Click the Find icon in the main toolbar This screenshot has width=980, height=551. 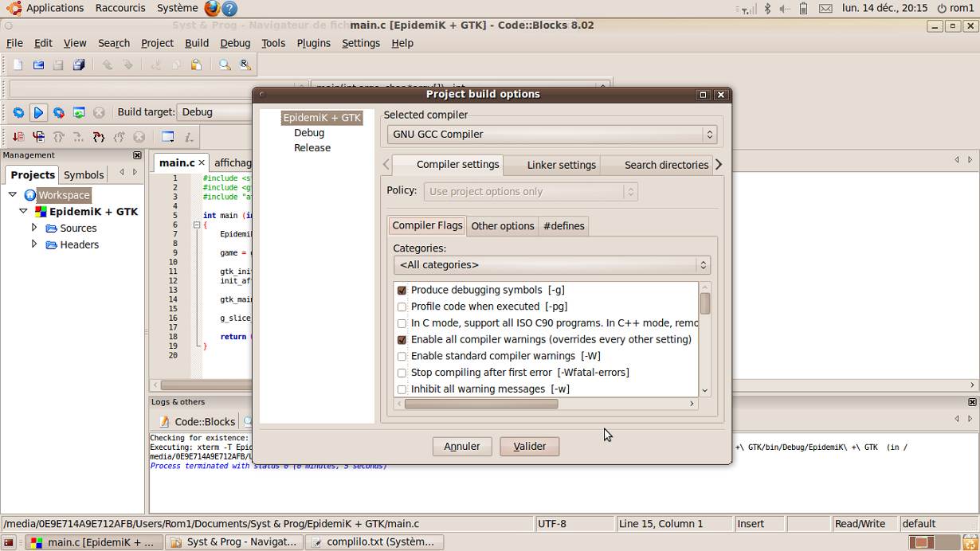click(224, 64)
